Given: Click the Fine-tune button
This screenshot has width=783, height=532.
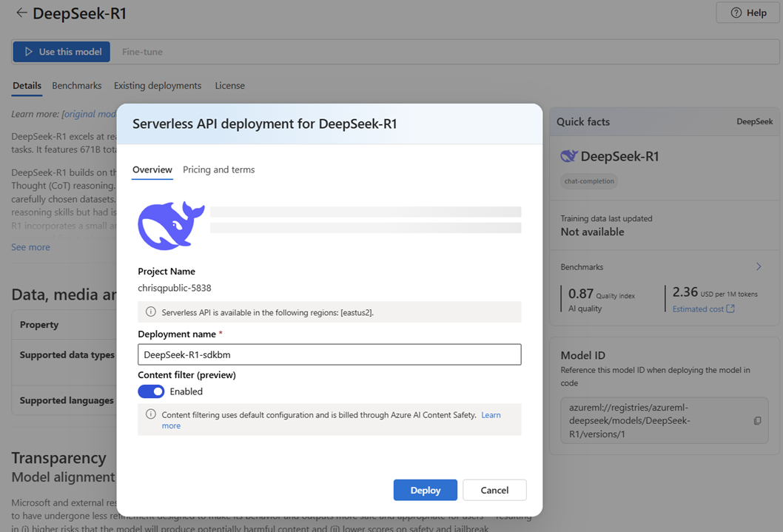Looking at the screenshot, I should tap(142, 52).
